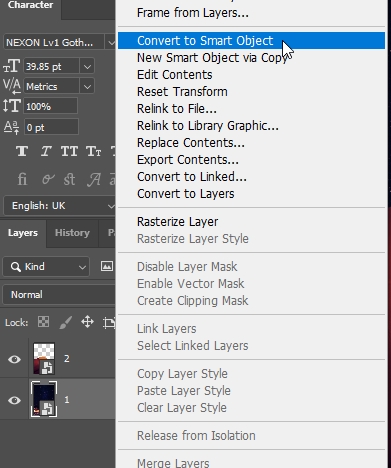Toggle Small Caps text style

93,151
